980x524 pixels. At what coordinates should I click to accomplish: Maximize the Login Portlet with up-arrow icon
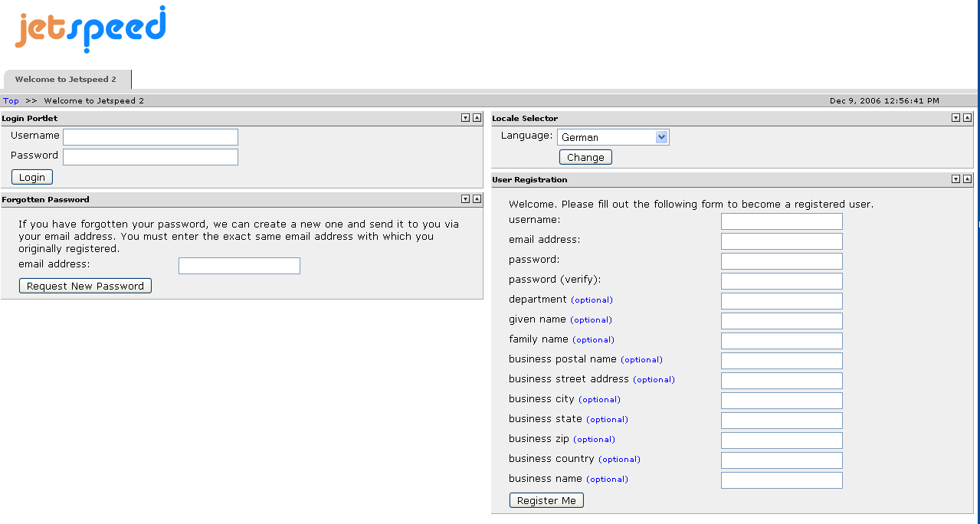[477, 118]
